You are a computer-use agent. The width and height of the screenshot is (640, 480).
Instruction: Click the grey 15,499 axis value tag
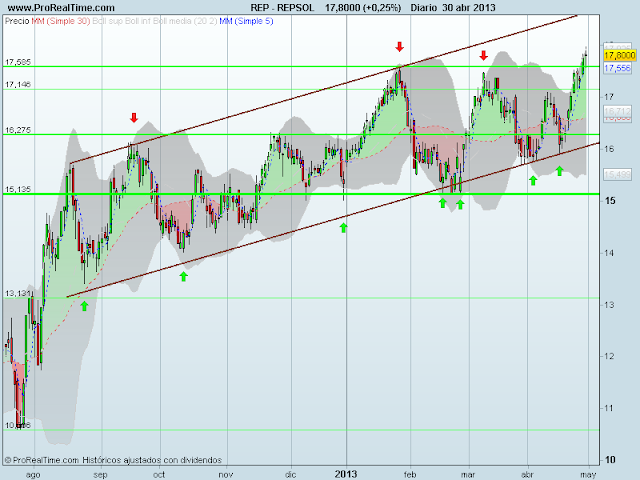click(618, 175)
